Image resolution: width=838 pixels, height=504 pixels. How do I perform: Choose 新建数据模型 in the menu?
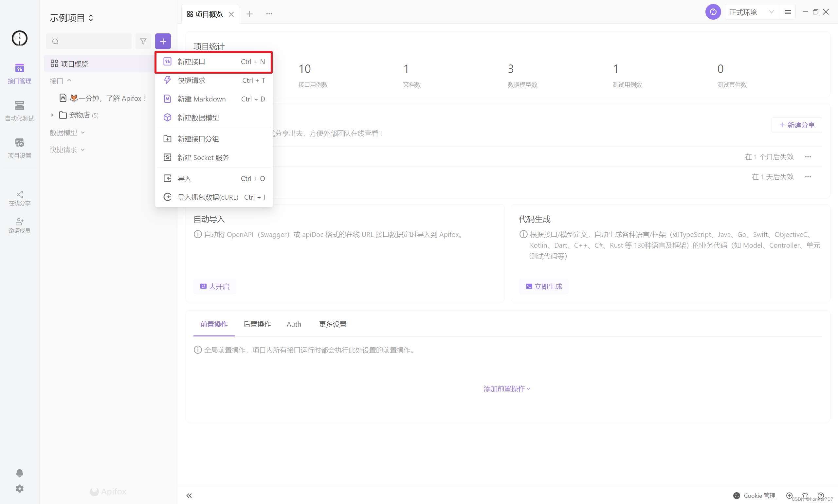(214, 118)
